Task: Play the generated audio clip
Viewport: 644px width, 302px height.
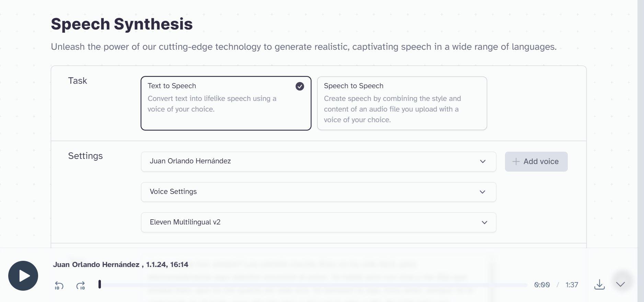Action: point(23,276)
